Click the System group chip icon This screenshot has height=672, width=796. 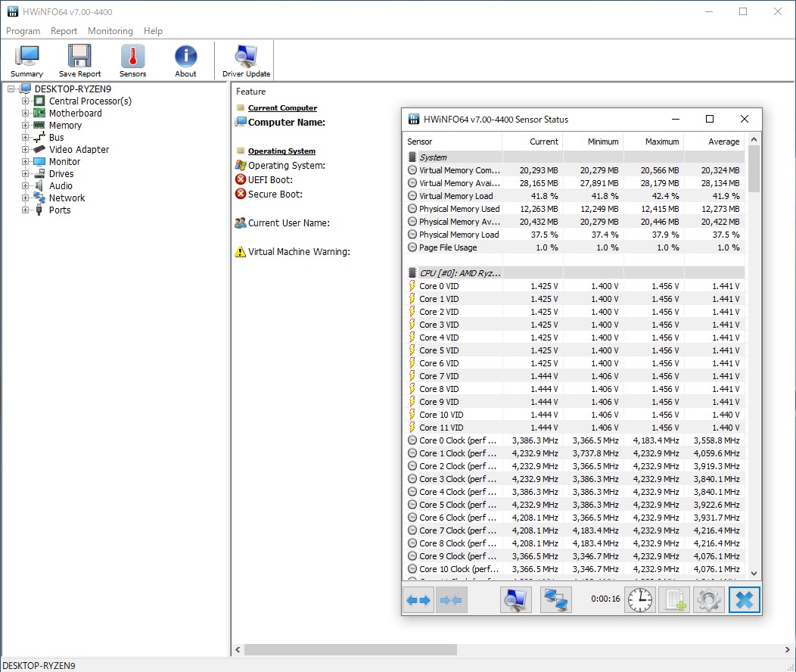(x=412, y=157)
